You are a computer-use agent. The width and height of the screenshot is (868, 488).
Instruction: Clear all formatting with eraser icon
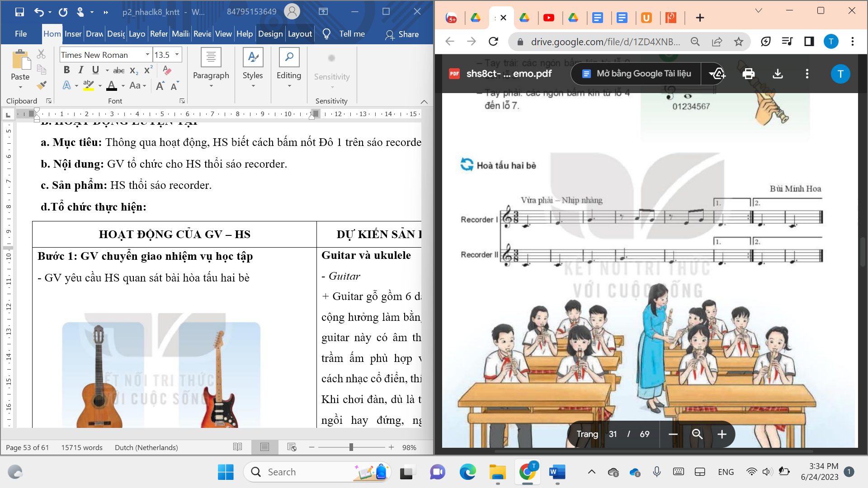tap(167, 70)
